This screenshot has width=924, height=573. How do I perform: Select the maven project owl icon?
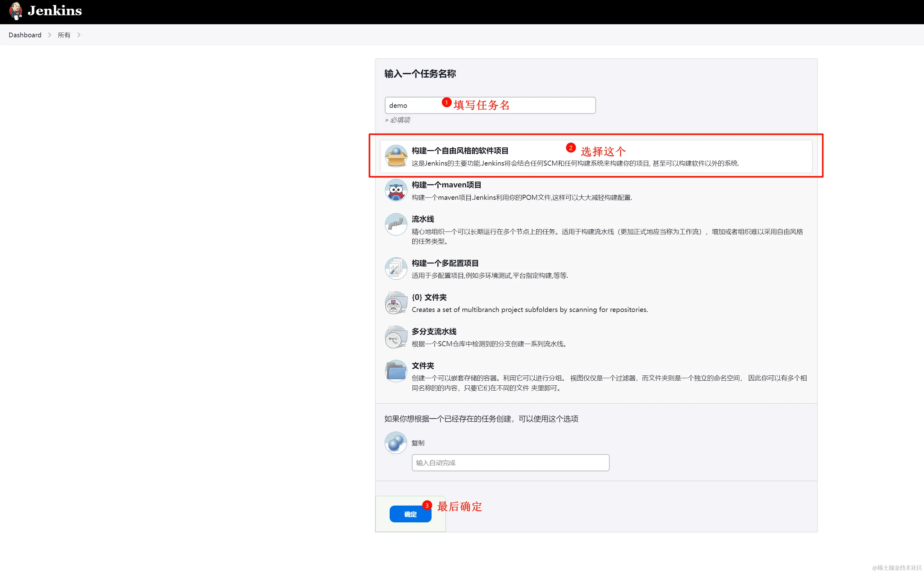click(396, 190)
